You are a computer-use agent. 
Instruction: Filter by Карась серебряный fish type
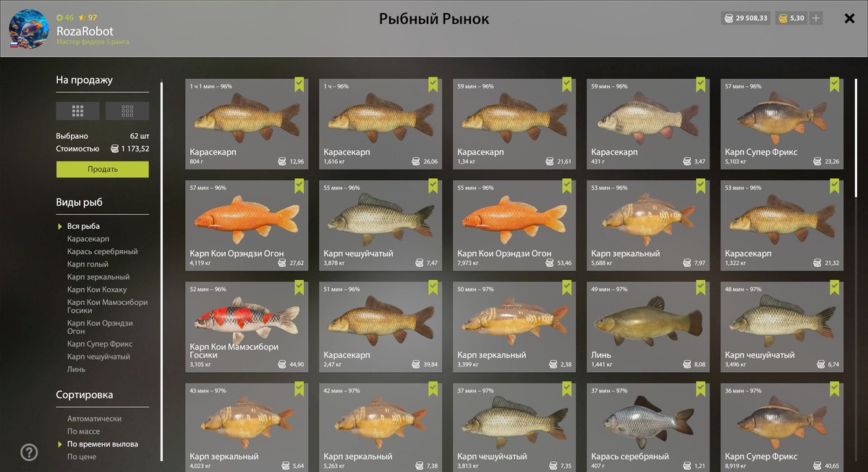coord(102,252)
